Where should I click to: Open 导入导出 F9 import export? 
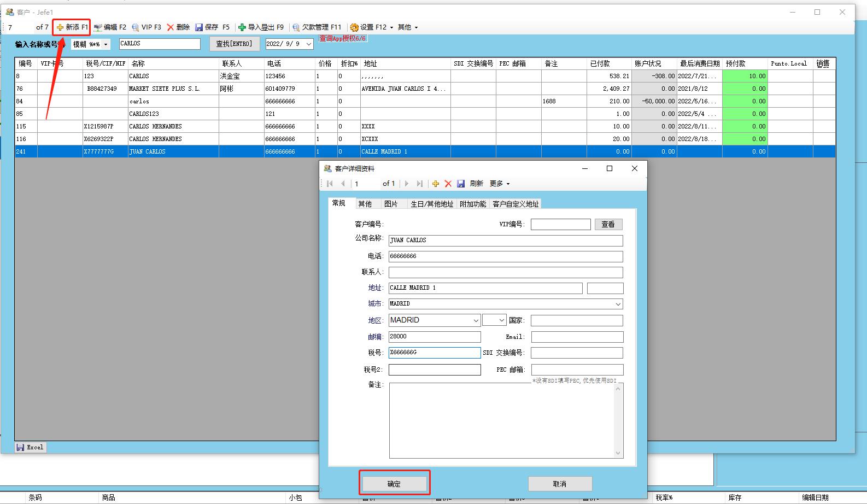(x=261, y=27)
